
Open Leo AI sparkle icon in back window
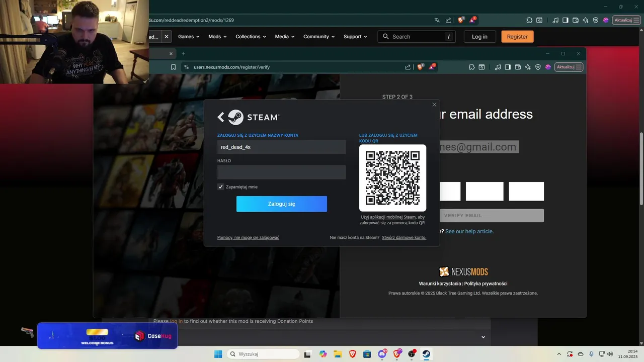pyautogui.click(x=586, y=20)
